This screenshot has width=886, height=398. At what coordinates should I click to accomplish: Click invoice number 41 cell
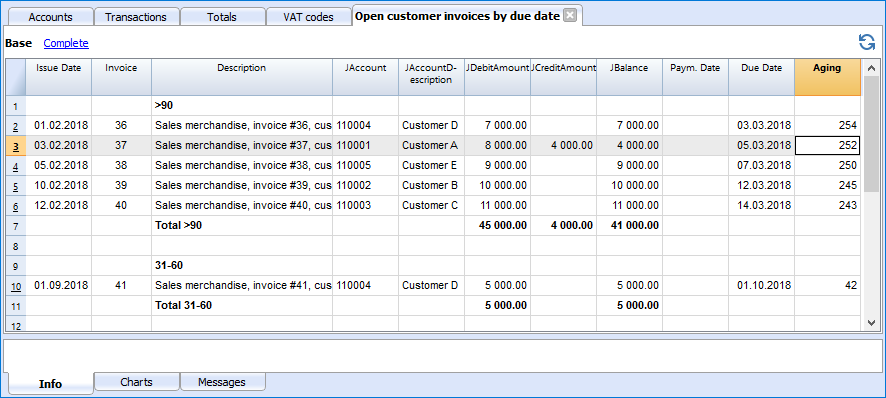pyautogui.click(x=121, y=286)
